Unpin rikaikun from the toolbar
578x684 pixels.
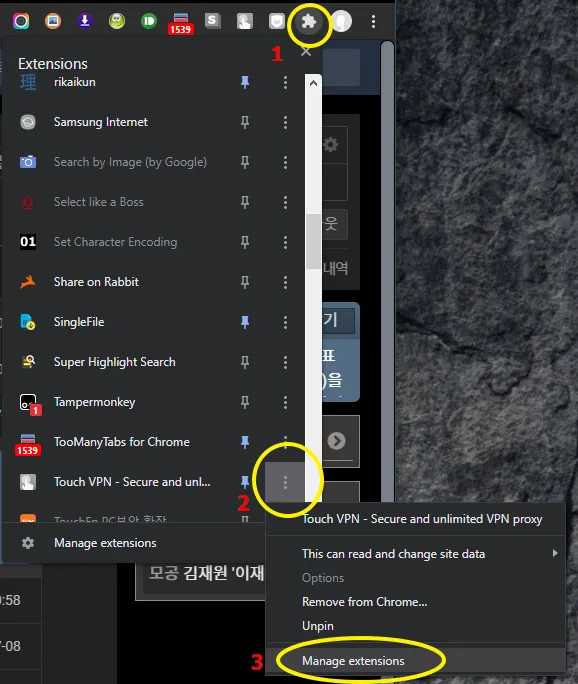[x=245, y=82]
